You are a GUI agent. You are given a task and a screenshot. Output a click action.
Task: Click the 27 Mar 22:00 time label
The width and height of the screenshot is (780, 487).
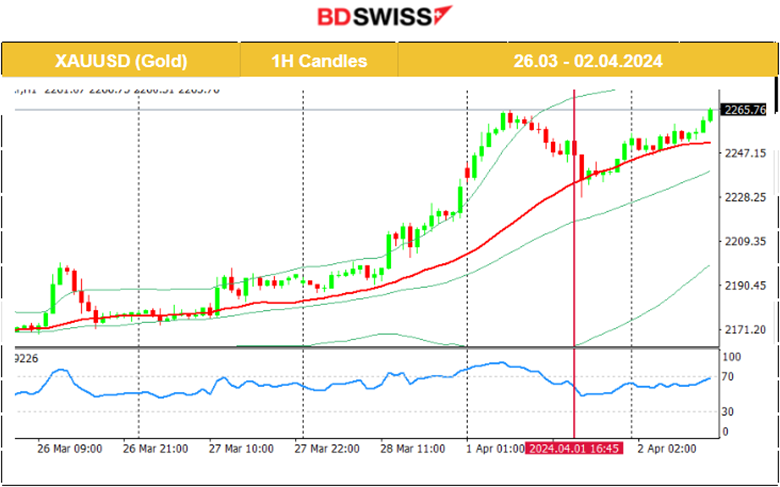[327, 450]
